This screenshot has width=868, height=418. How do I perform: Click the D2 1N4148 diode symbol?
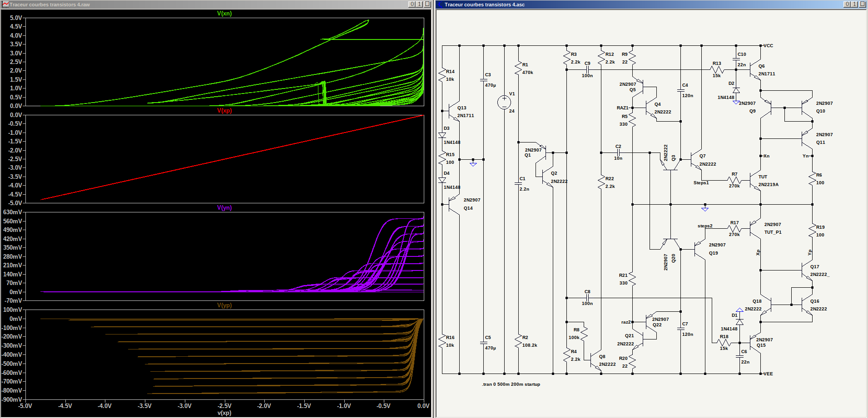click(736, 90)
